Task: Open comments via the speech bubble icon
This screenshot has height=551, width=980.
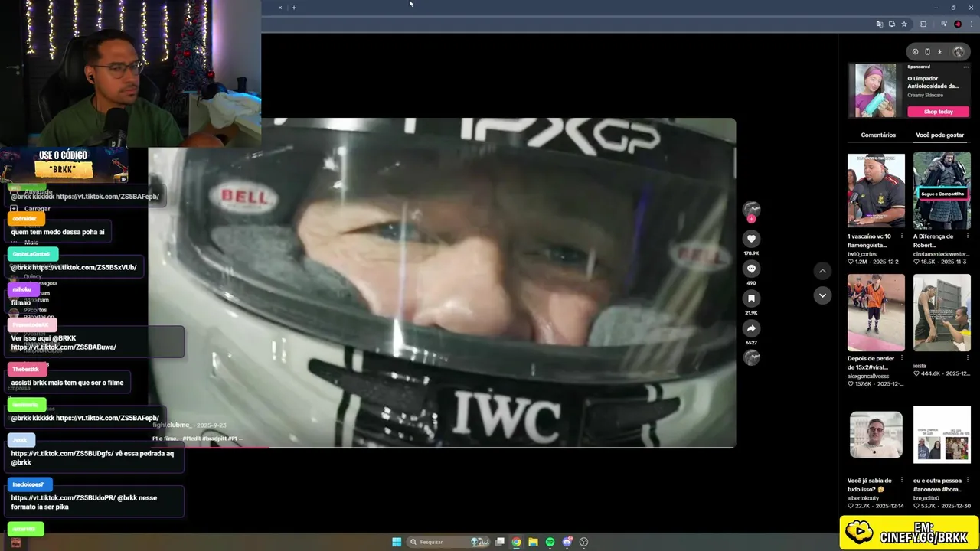Action: (x=751, y=269)
